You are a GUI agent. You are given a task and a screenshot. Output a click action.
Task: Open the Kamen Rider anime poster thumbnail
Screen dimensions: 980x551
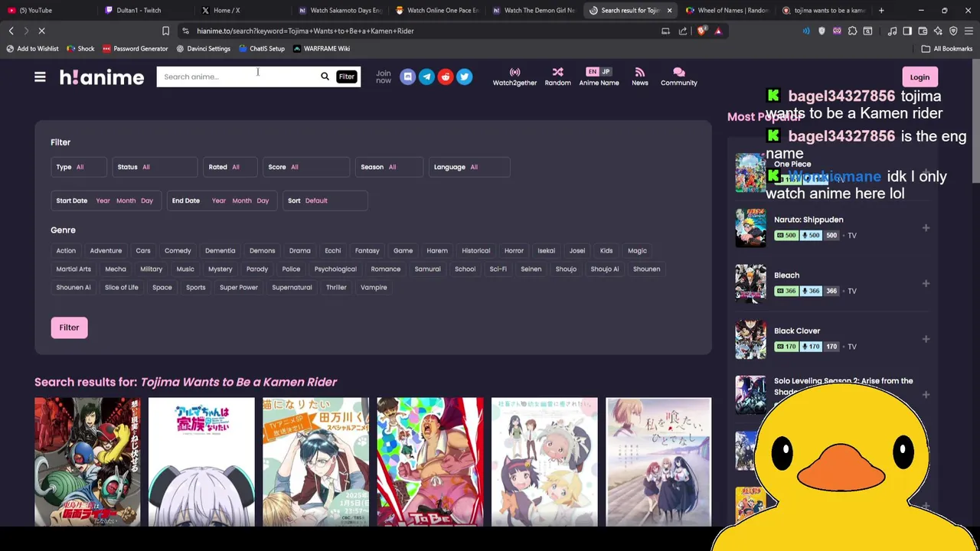coord(87,461)
